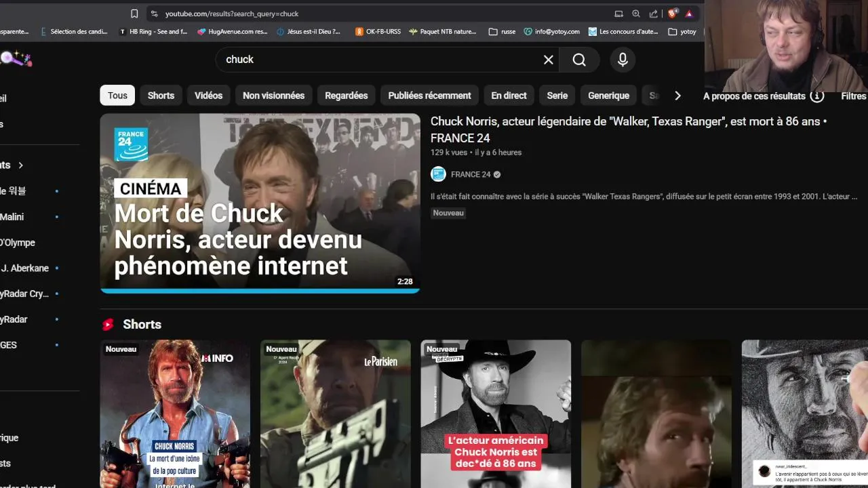
Task: Click the info icon beside A propos de ces résultats
Action: coord(817,96)
